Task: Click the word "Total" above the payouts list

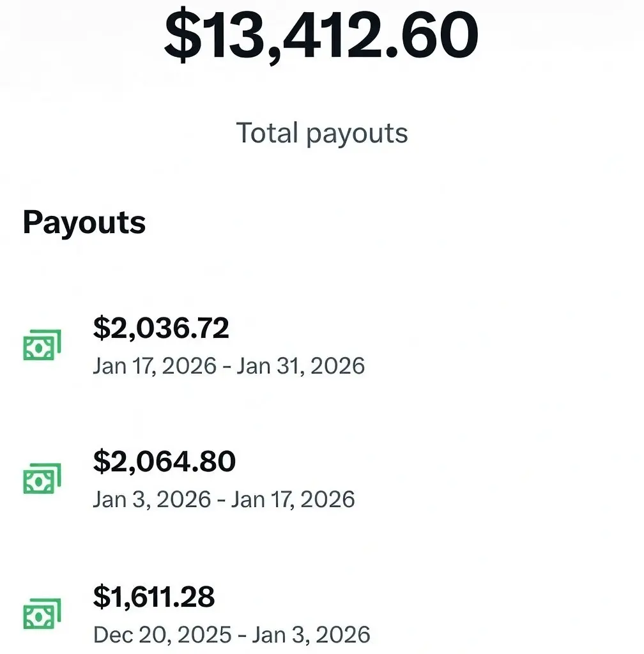Action: point(268,133)
